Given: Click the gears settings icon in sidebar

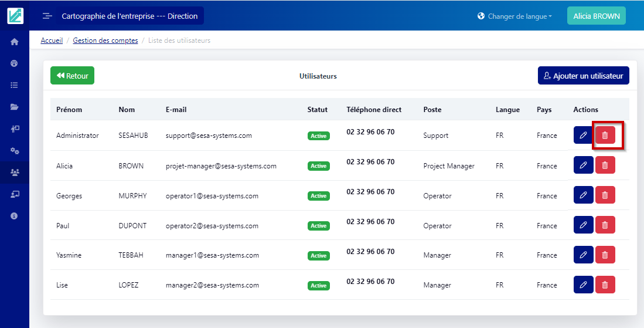Looking at the screenshot, I should coord(14,151).
